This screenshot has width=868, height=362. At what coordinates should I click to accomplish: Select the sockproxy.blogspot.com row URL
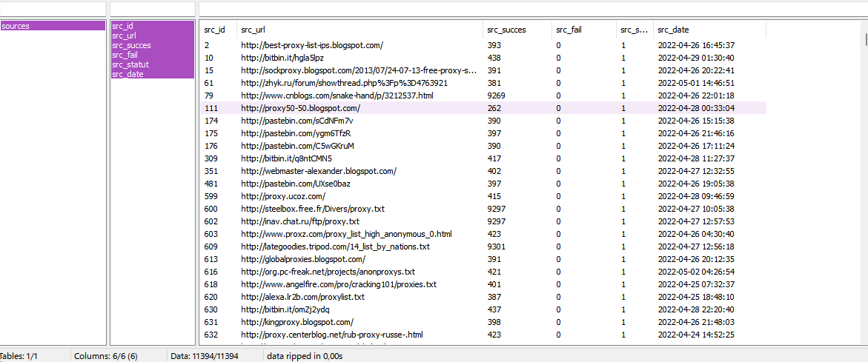point(360,70)
